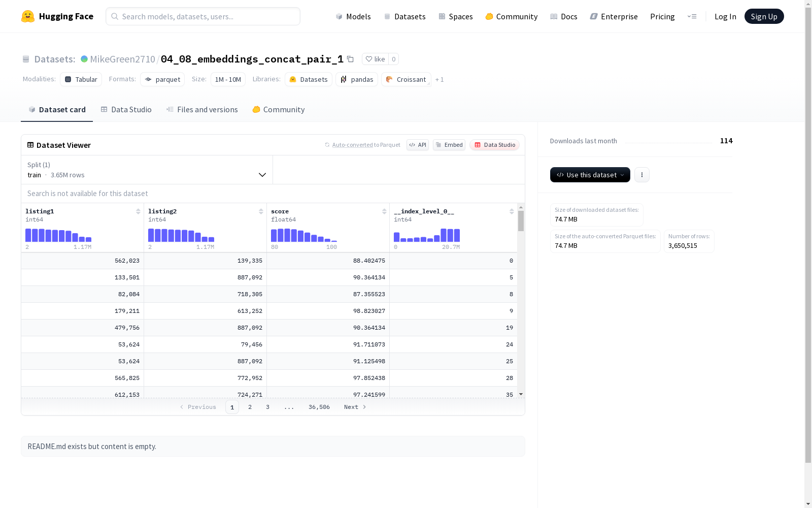Screen dimensions: 812x508
Task: Select the Datasets library tag
Action: point(309,79)
